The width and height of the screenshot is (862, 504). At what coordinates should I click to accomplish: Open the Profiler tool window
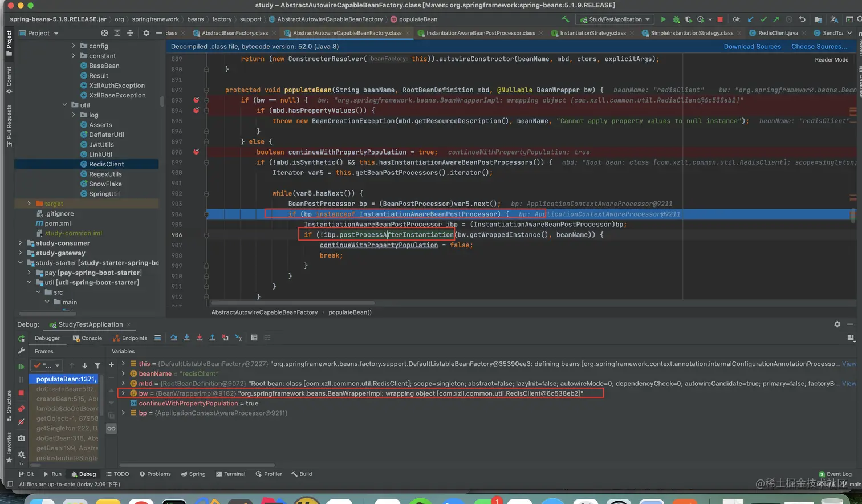click(x=269, y=474)
